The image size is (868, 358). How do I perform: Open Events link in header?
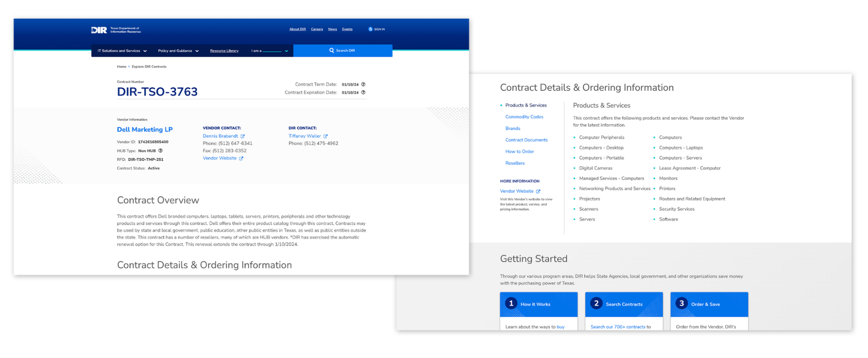point(347,29)
